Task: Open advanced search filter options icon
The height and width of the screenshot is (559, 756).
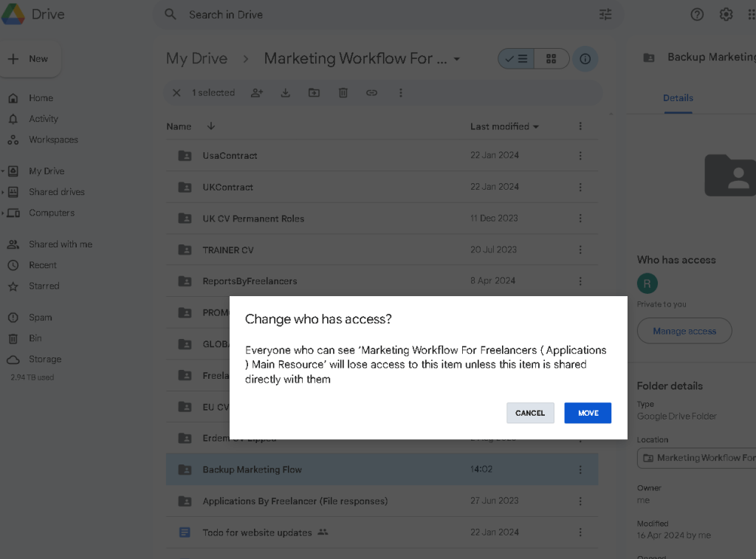Action: (605, 15)
